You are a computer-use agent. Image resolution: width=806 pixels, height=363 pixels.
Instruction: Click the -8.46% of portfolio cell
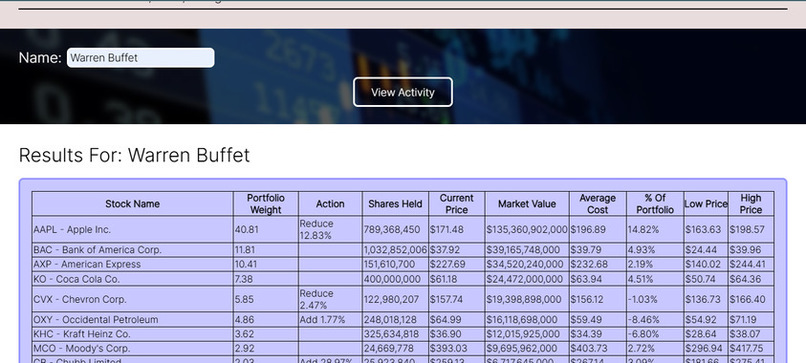(655, 319)
